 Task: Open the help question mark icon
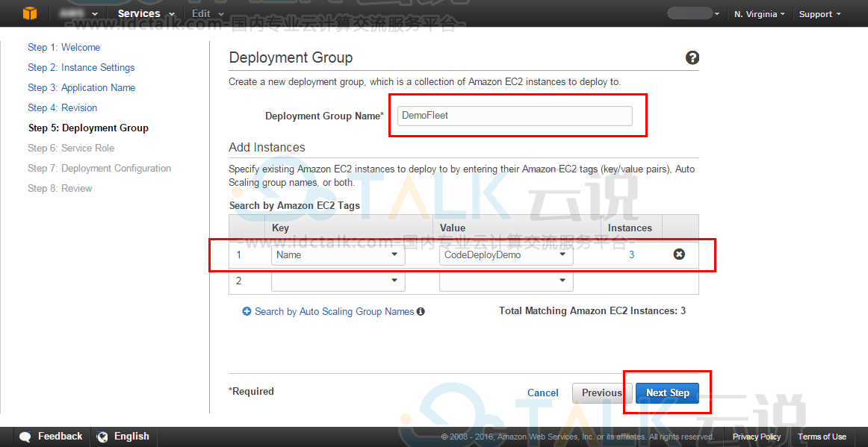pos(692,57)
